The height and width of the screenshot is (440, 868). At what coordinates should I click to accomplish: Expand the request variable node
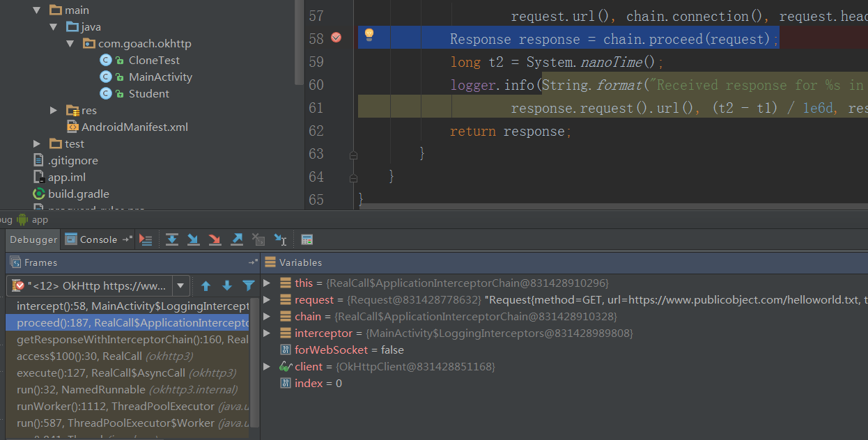tap(268, 300)
